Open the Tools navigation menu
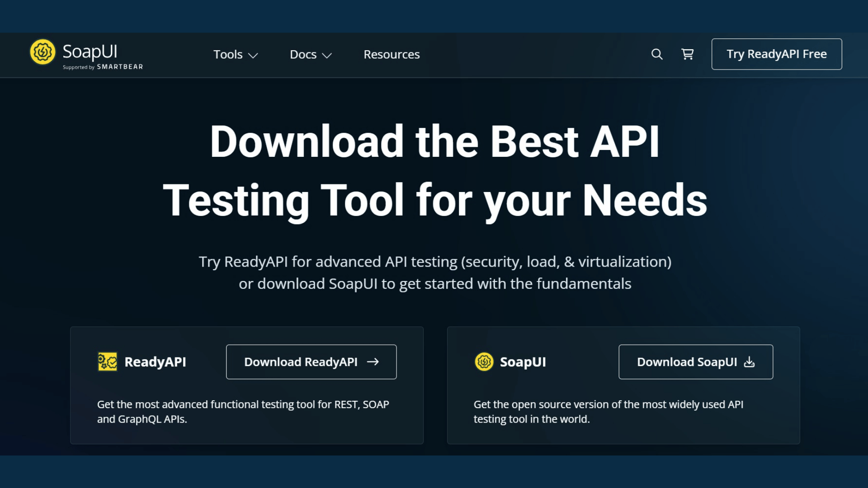This screenshot has height=488, width=868. click(236, 55)
